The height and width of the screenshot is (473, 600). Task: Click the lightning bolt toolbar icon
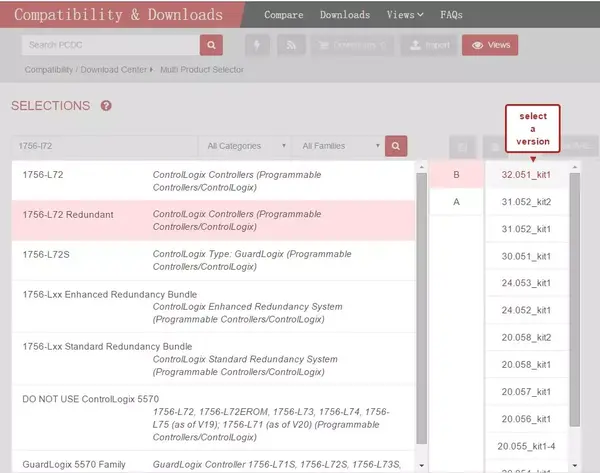pyautogui.click(x=257, y=45)
